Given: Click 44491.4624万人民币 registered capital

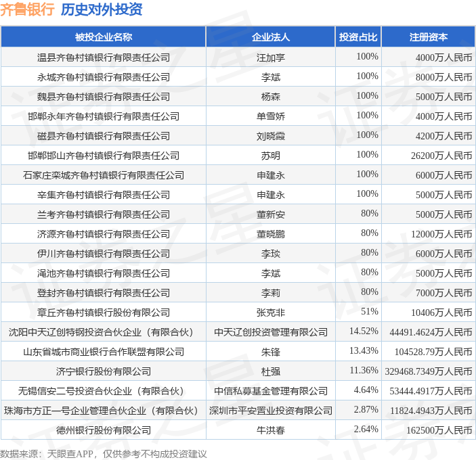Looking at the screenshot, I should click(x=431, y=332).
